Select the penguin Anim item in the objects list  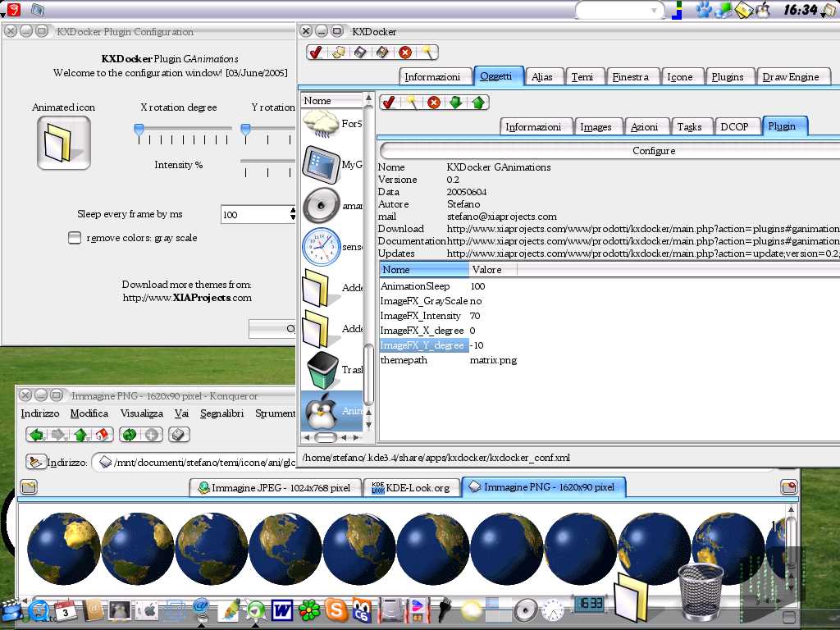pyautogui.click(x=332, y=411)
